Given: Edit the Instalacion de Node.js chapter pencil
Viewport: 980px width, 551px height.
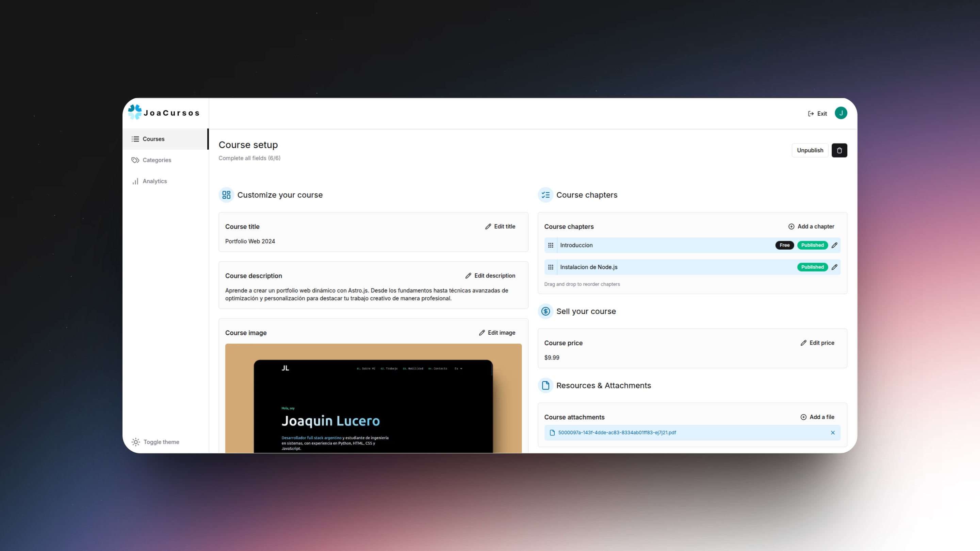Looking at the screenshot, I should (834, 267).
